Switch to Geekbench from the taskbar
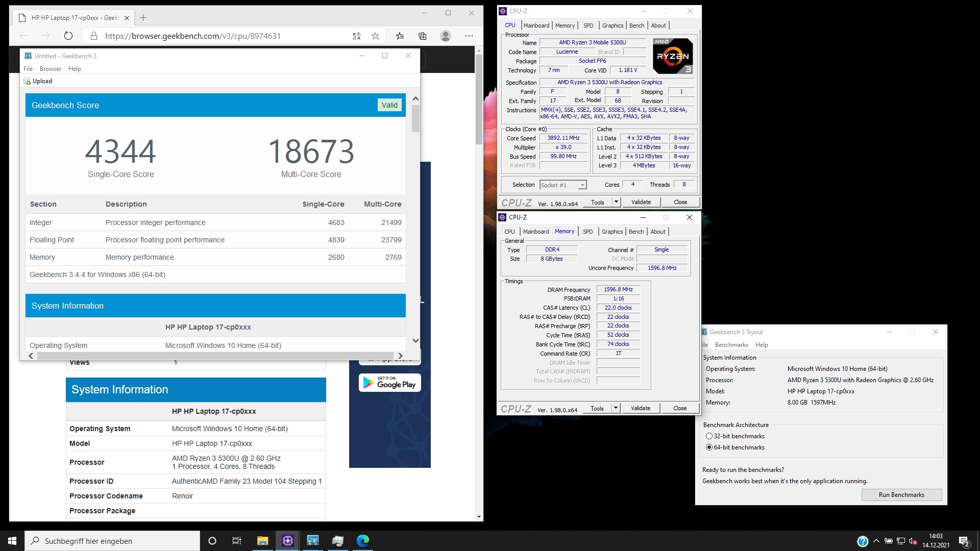 click(x=312, y=541)
